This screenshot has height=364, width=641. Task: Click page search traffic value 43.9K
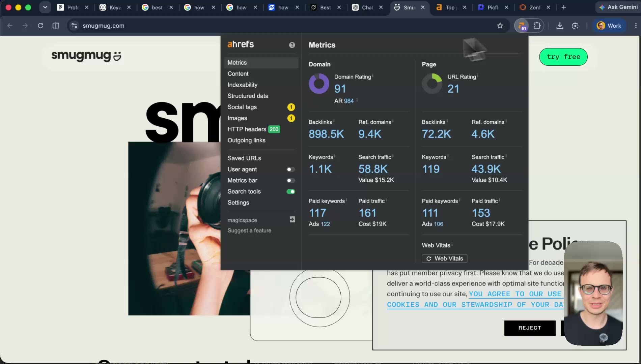(486, 169)
